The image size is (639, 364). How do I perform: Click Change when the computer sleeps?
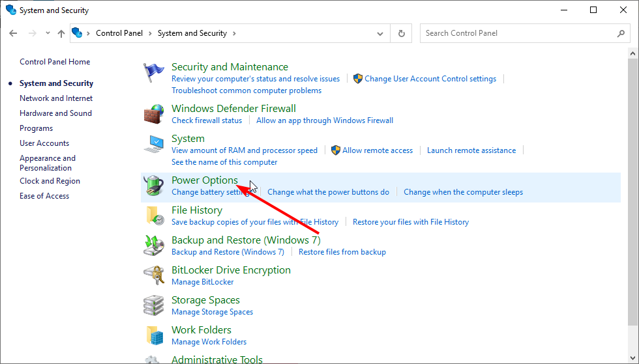464,192
